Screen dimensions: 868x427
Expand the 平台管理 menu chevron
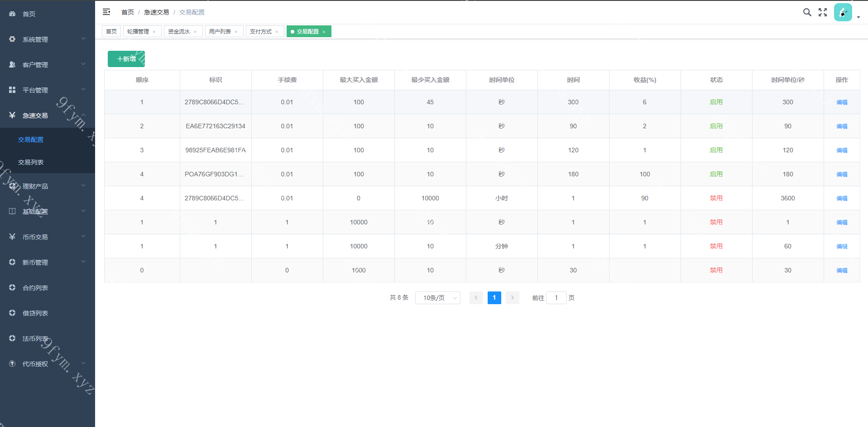point(83,90)
